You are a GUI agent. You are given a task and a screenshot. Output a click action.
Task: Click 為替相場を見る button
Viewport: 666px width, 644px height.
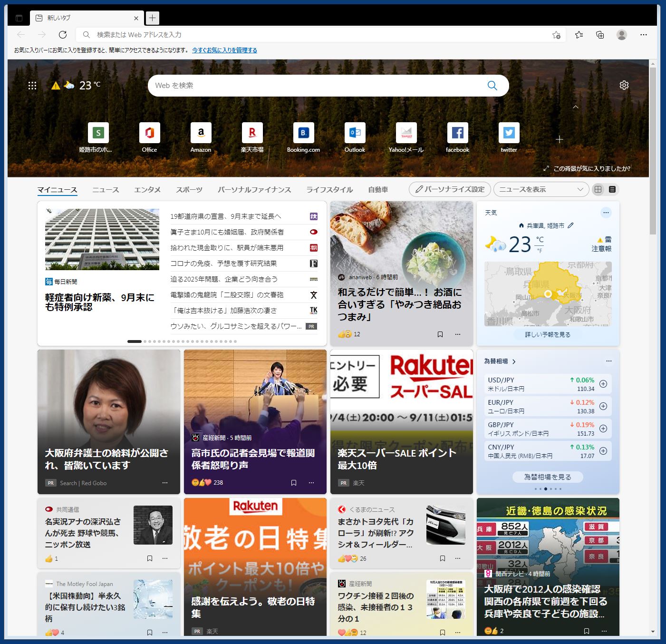tap(548, 477)
